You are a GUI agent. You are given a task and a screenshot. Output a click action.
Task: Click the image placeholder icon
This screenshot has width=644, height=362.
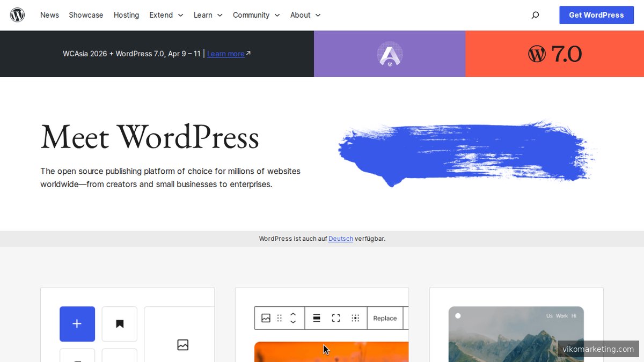point(182,345)
